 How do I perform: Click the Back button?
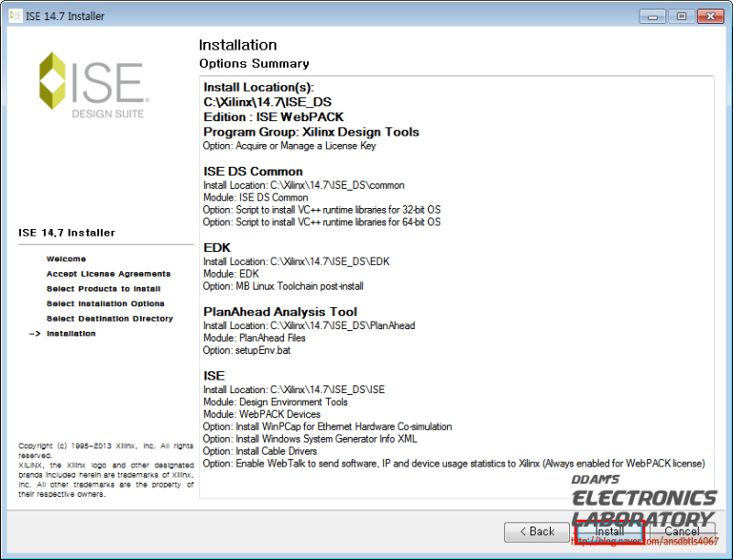point(536,532)
